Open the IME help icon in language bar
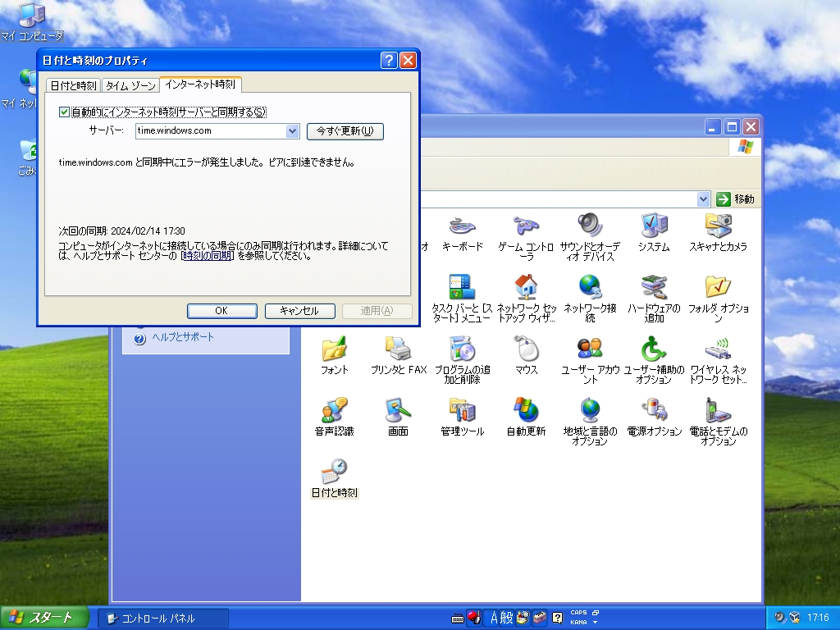 point(557,618)
